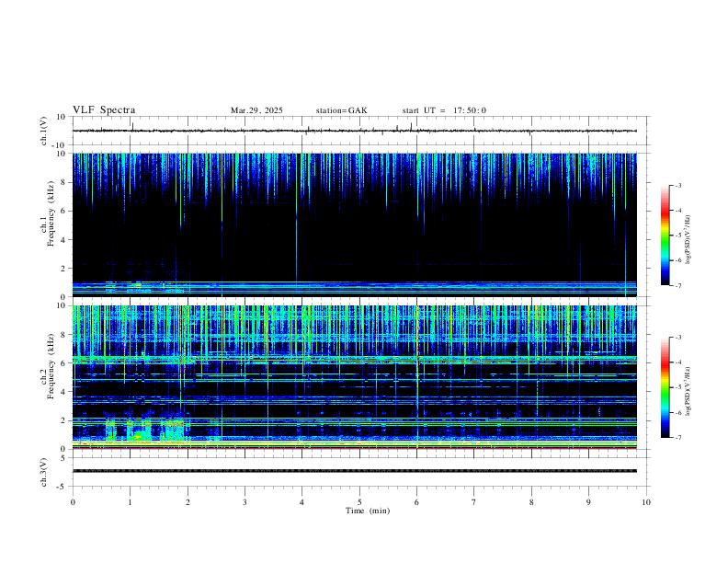
Task: Click time axis tick label "9"
Action: tap(588, 502)
